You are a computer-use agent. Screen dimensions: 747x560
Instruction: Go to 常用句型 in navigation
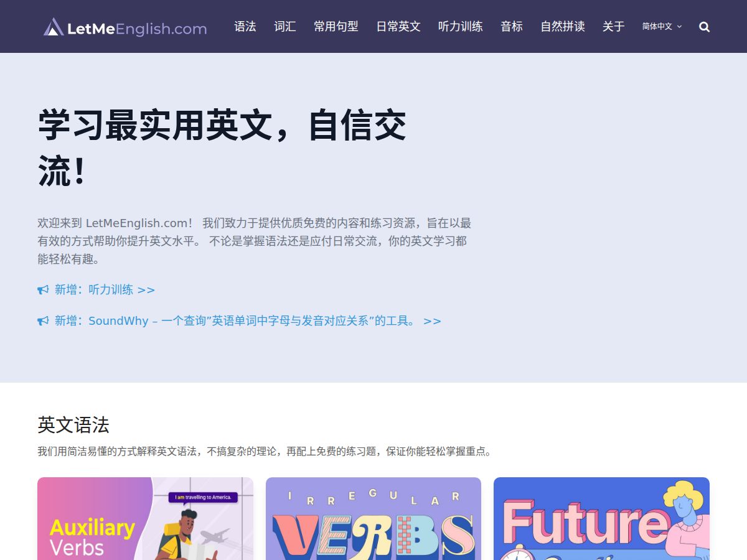click(x=336, y=27)
